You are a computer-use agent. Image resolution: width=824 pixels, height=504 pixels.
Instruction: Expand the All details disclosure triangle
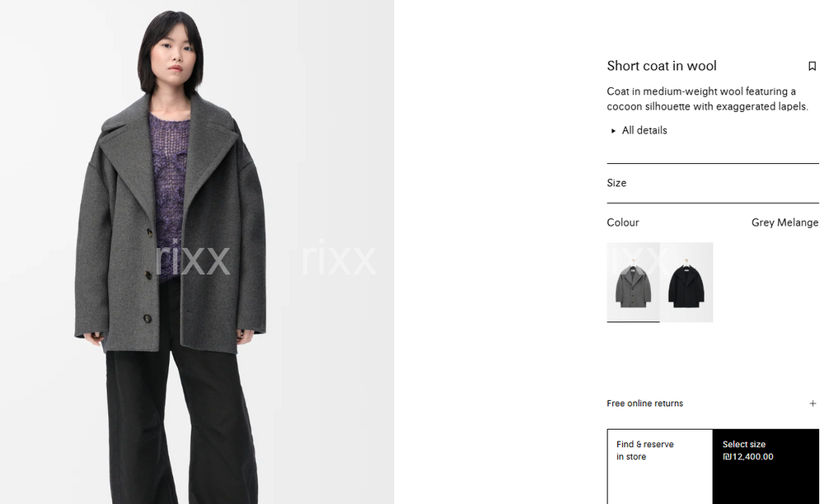[613, 131]
